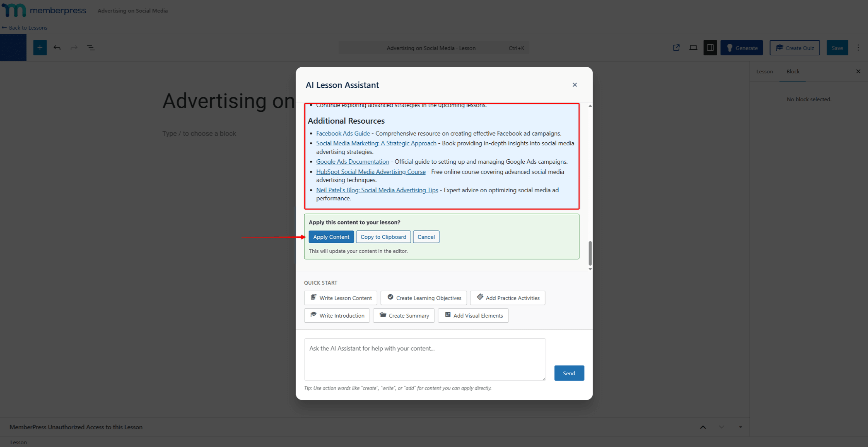
Task: Collapse the MemberPress Unauthorized Access panel
Action: [703, 427]
